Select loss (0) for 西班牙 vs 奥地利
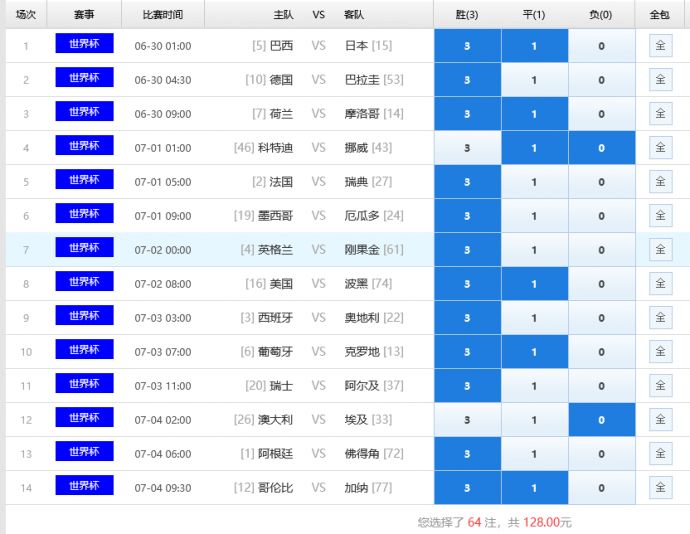Viewport: 690px width, 534px height. pos(602,318)
